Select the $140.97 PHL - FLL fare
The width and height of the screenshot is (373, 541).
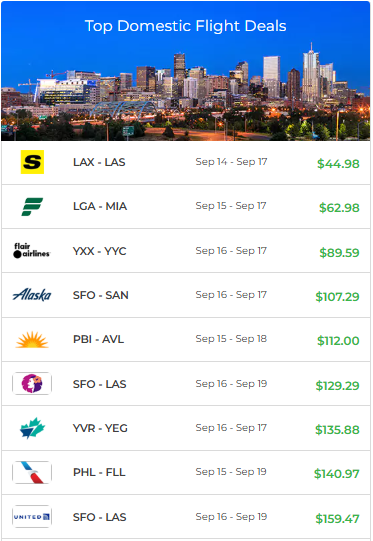337,474
